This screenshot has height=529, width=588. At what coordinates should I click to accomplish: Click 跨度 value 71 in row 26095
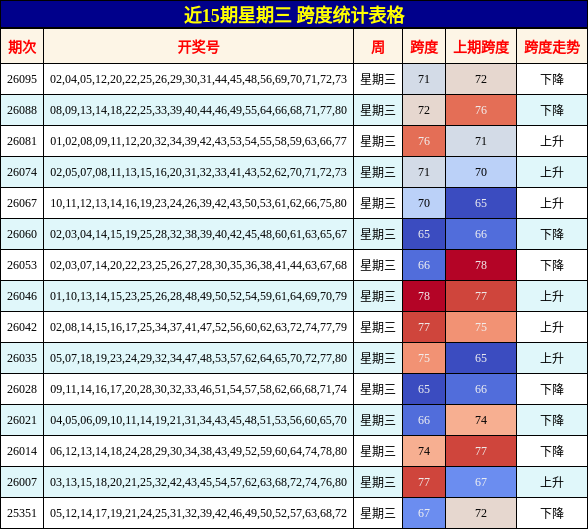click(x=424, y=79)
